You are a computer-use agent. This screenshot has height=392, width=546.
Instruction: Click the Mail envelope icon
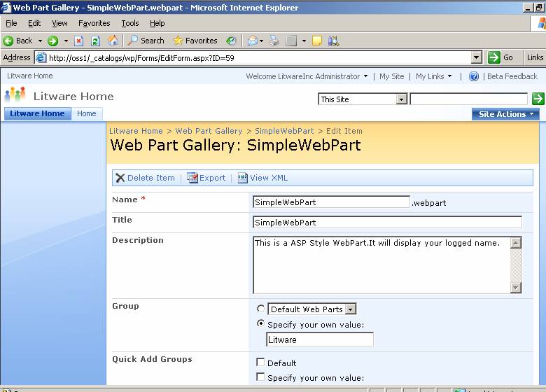pos(253,41)
